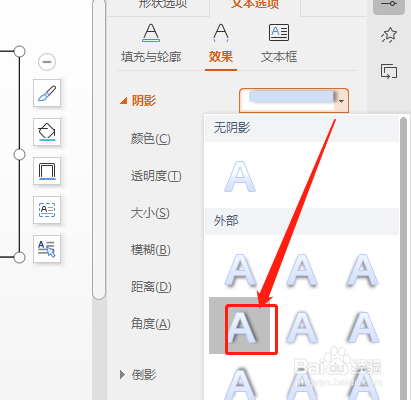Open the 文本选项 tab

click(255, 4)
